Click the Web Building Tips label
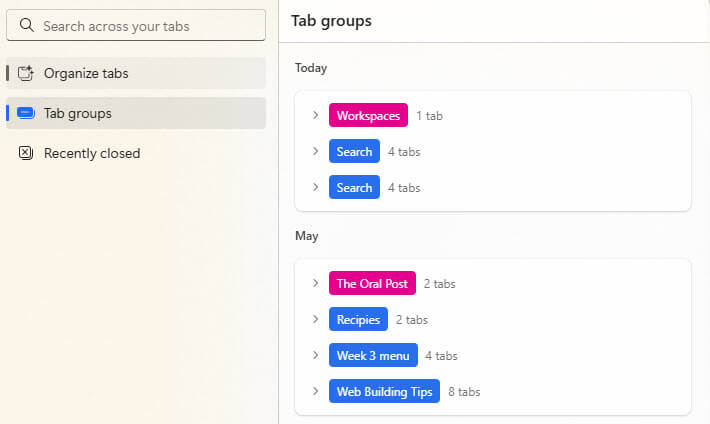This screenshot has width=710, height=424. pos(384,391)
